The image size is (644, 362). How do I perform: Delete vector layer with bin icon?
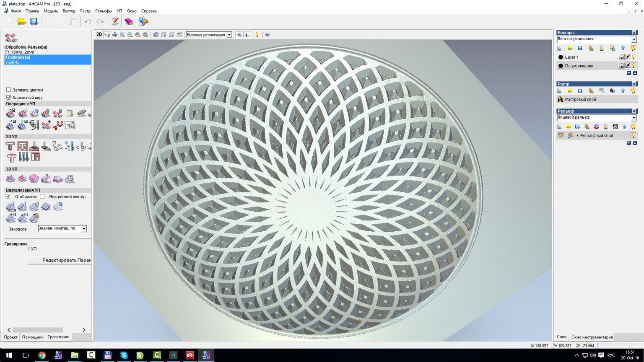point(623,49)
